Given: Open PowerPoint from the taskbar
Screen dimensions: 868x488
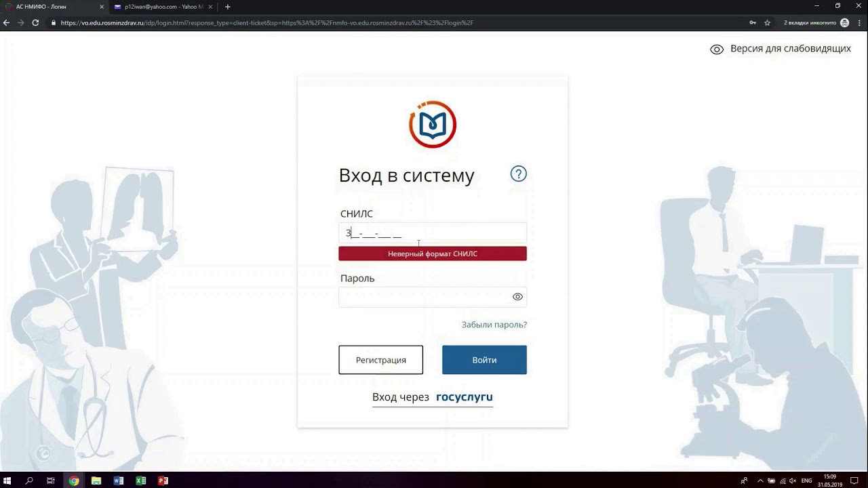Looking at the screenshot, I should pos(163,481).
